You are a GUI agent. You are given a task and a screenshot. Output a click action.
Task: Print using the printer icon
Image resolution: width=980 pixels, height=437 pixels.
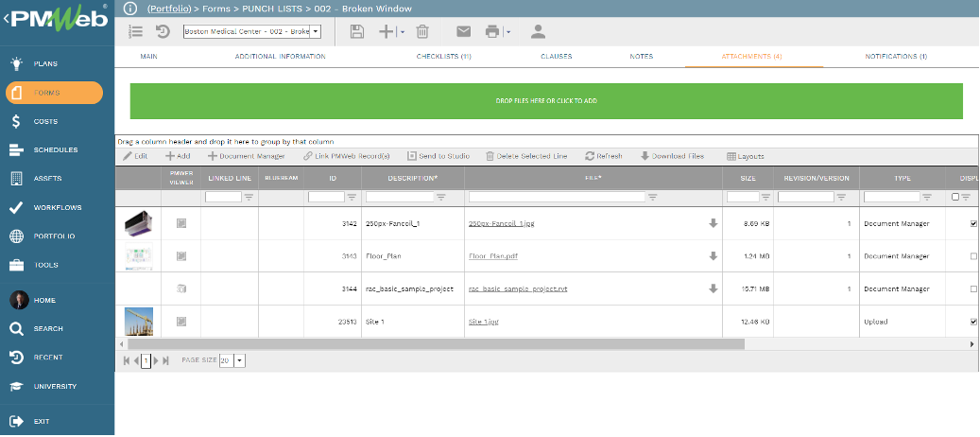click(x=493, y=32)
